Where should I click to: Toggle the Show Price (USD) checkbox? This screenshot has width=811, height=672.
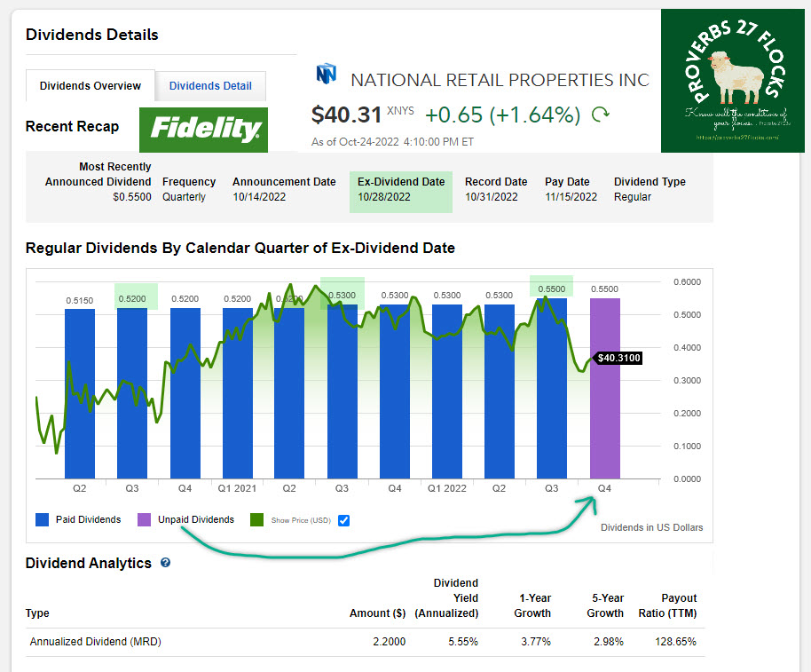pos(344,520)
